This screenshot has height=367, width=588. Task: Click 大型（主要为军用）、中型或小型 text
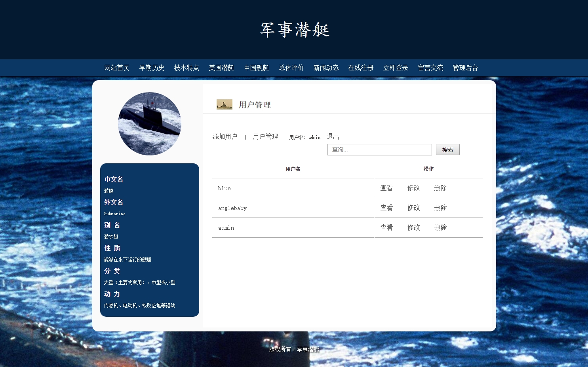point(139,282)
